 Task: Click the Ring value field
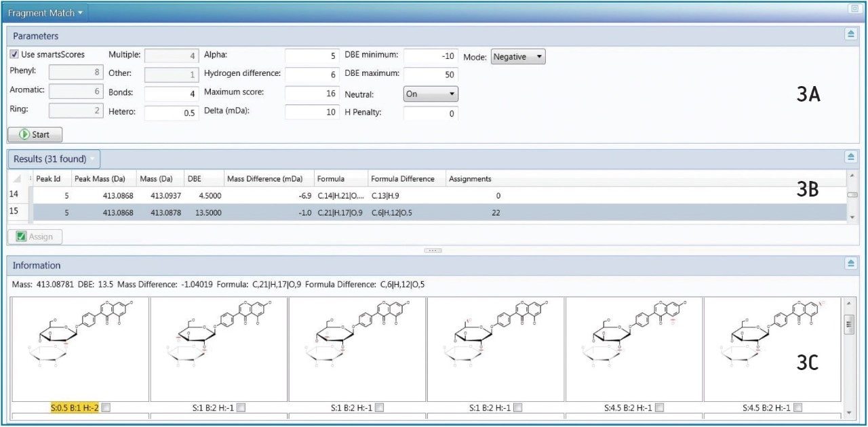tap(76, 110)
